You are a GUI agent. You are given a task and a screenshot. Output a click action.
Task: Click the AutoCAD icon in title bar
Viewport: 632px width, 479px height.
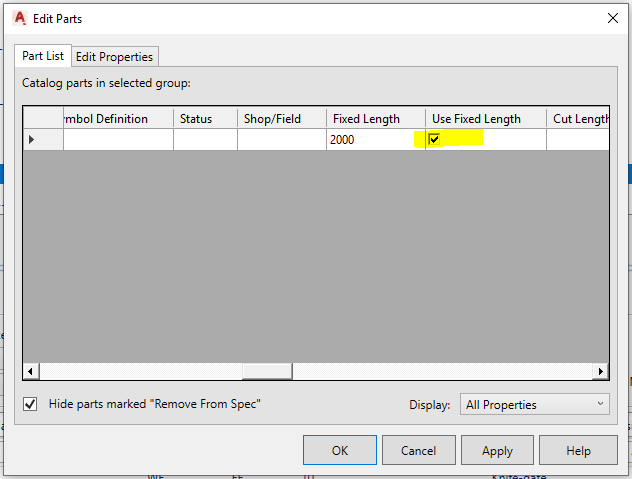[19, 19]
